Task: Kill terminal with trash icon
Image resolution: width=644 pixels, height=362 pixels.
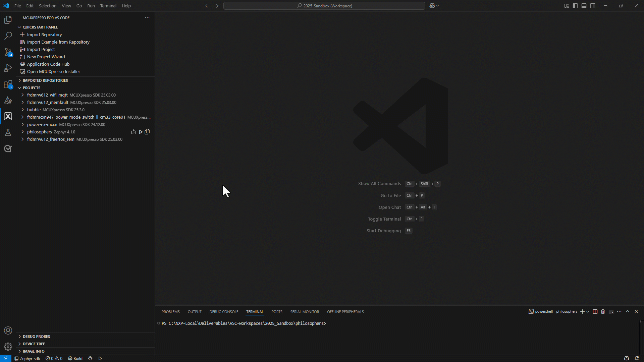Action: [x=603, y=311]
